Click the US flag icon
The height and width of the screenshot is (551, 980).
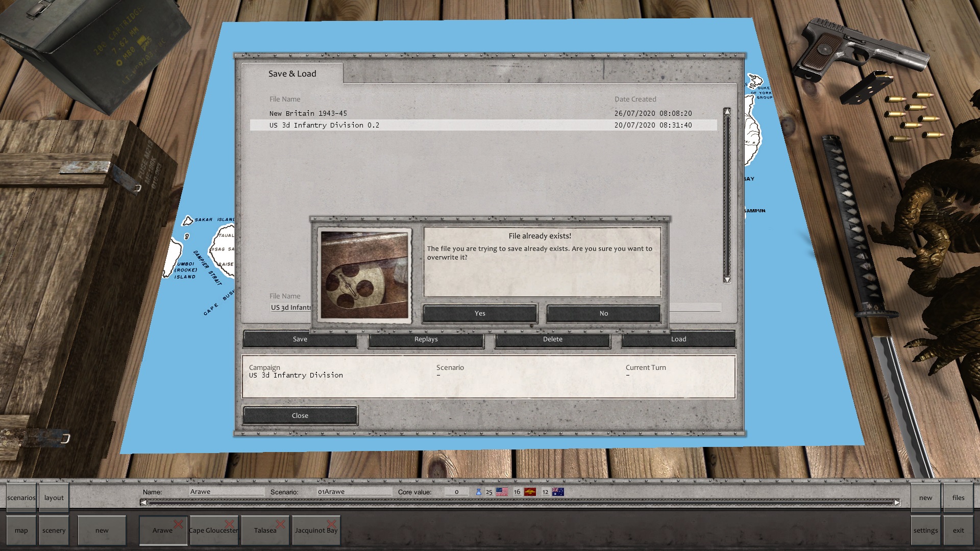(502, 492)
